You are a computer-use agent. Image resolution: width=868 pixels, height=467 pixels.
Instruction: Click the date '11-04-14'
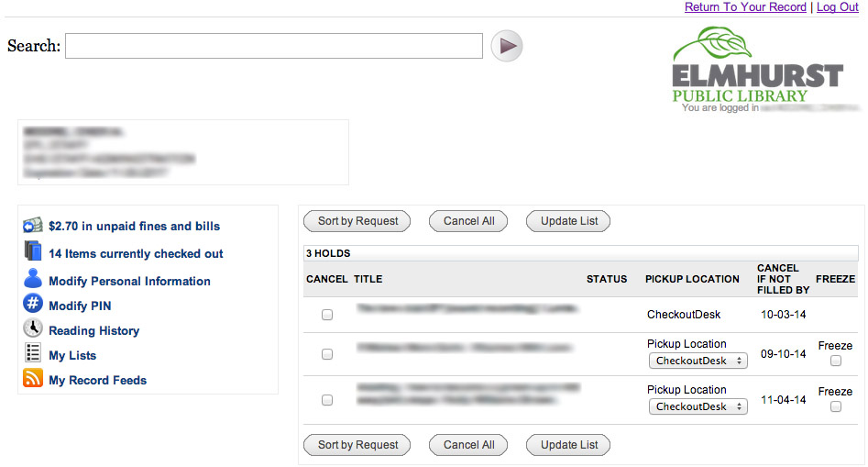(784, 400)
